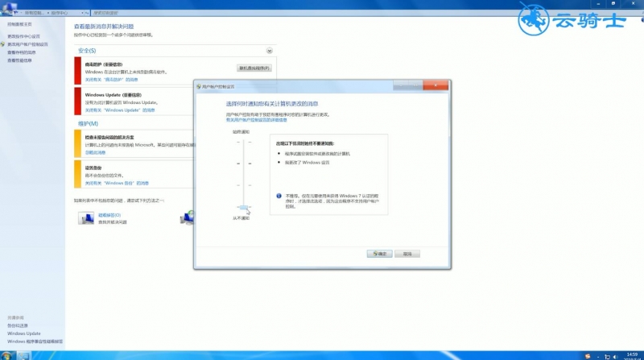The height and width of the screenshot is (360, 644).
Task: Click the Windows Update (重要信息) heading
Action: pos(113,95)
